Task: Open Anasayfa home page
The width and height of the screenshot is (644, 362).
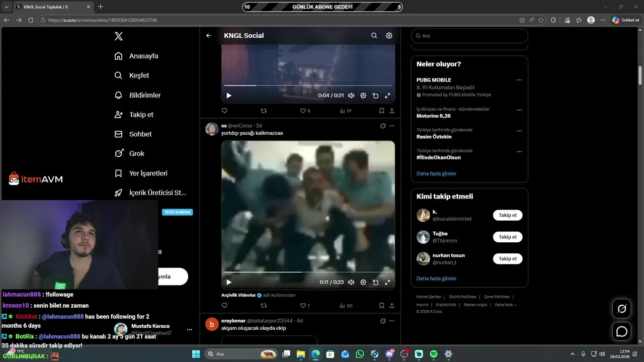Action: [136, 56]
